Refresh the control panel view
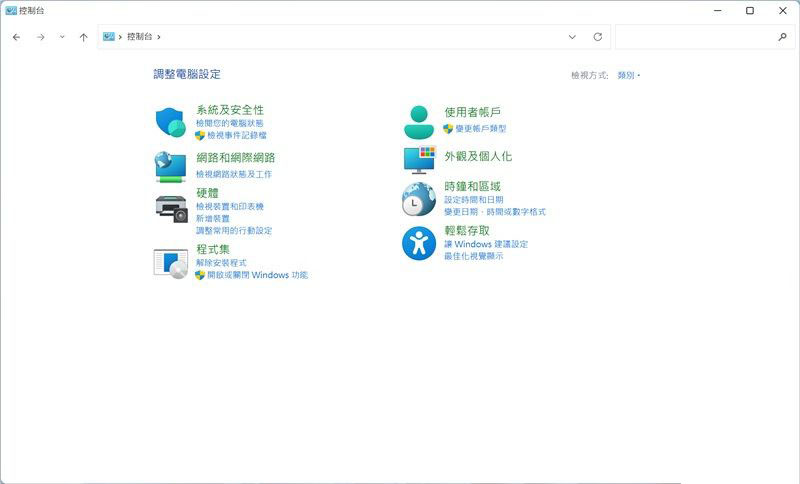This screenshot has width=800, height=484. (598, 37)
